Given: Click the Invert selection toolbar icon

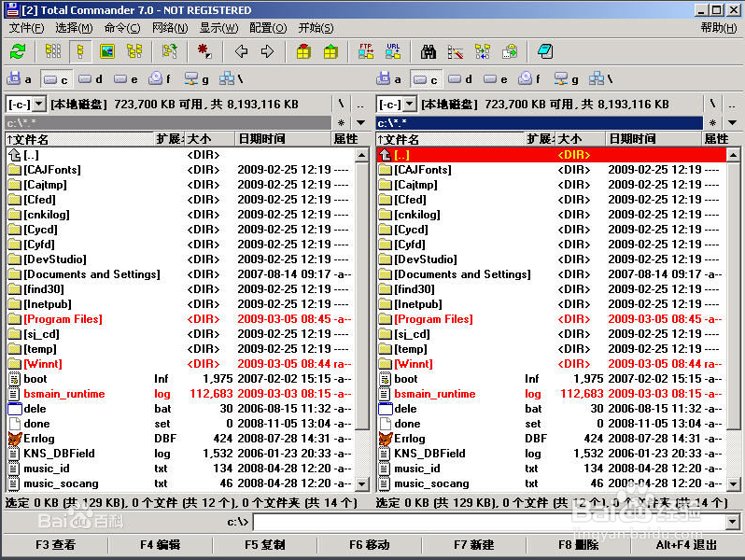Looking at the screenshot, I should (x=170, y=51).
